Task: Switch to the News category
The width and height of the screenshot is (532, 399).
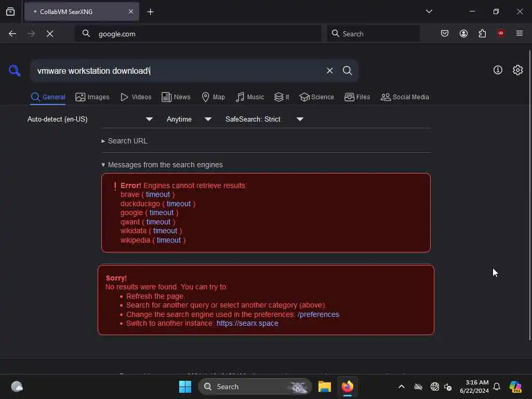Action: [176, 97]
